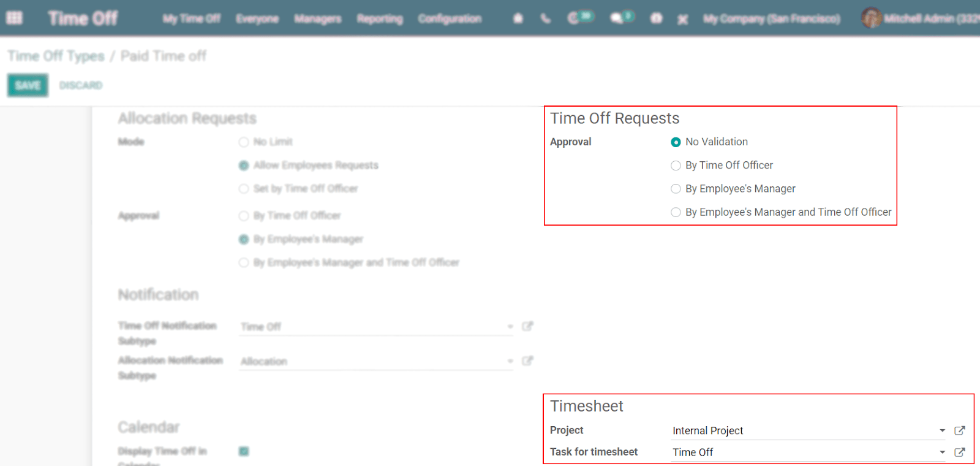The height and width of the screenshot is (466, 980).
Task: Toggle Display Time Off in Calendar checkbox
Action: [x=244, y=451]
